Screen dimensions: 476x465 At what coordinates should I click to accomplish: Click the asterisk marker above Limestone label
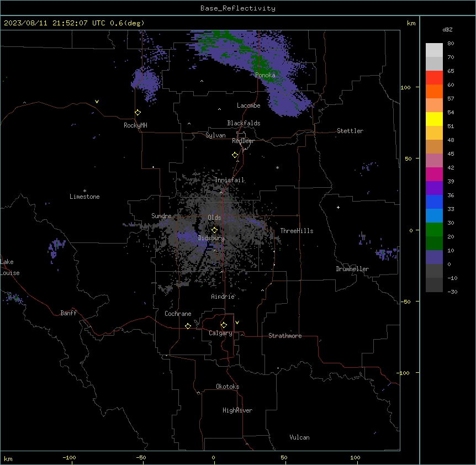tap(84, 191)
